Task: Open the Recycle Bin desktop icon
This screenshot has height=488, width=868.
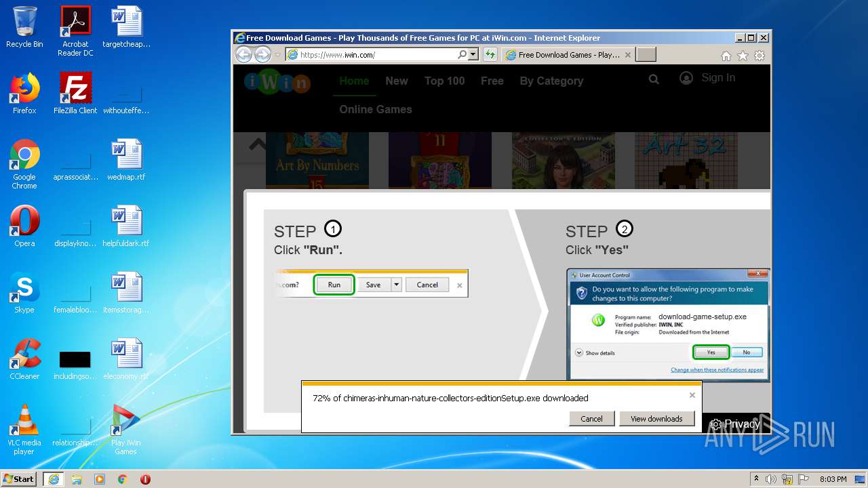Action: (24, 27)
